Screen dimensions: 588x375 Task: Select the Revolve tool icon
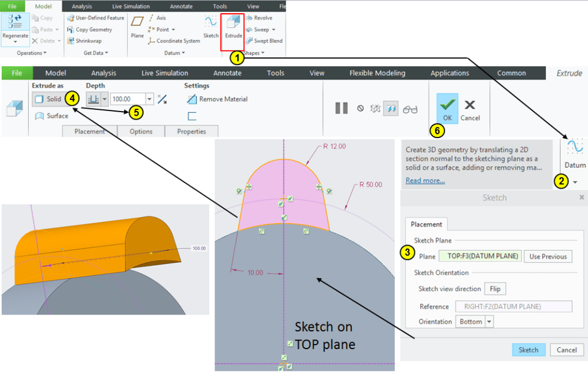click(x=249, y=18)
